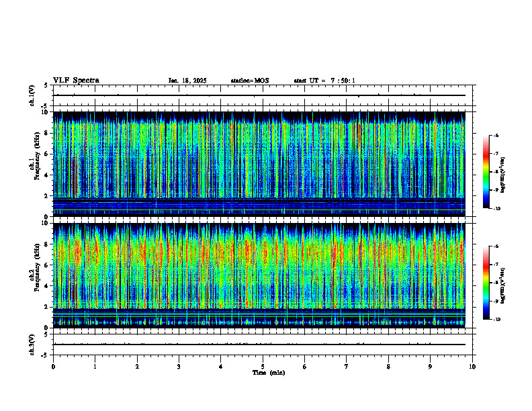Image resolution: width=532 pixels, height=411 pixels.
Task: Click the "4" tick on the time axis
Action: tap(221, 367)
